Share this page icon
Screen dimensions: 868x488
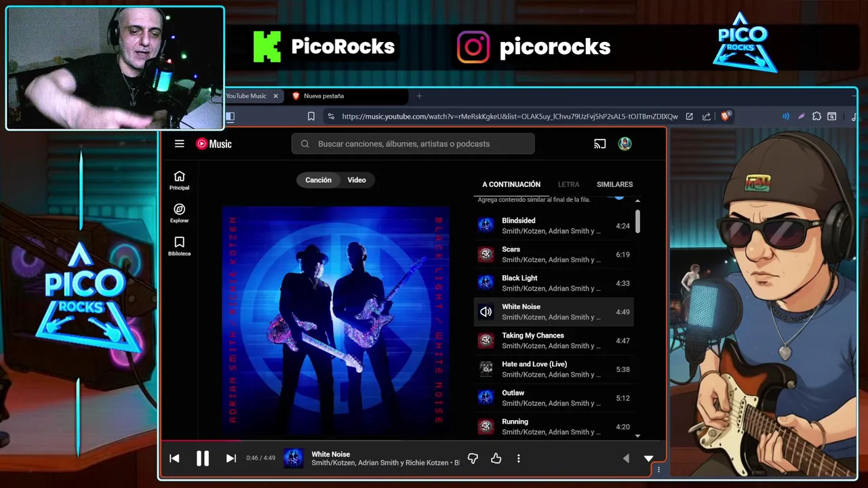coord(707,117)
